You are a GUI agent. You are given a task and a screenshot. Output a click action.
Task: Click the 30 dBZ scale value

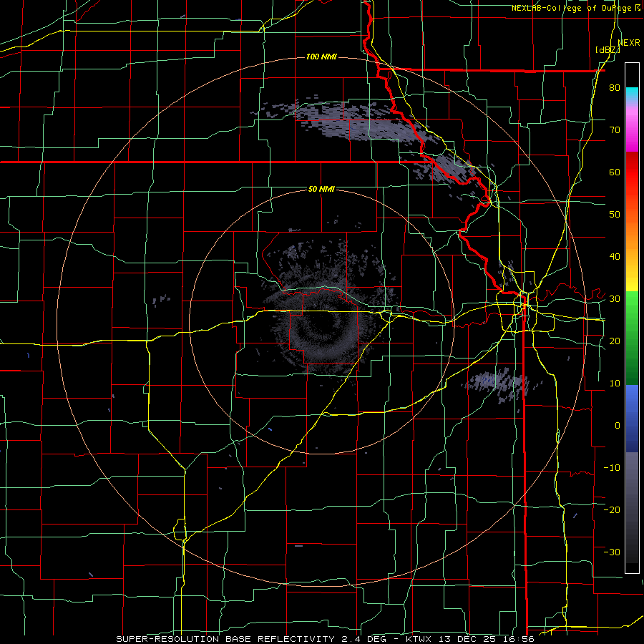(615, 299)
